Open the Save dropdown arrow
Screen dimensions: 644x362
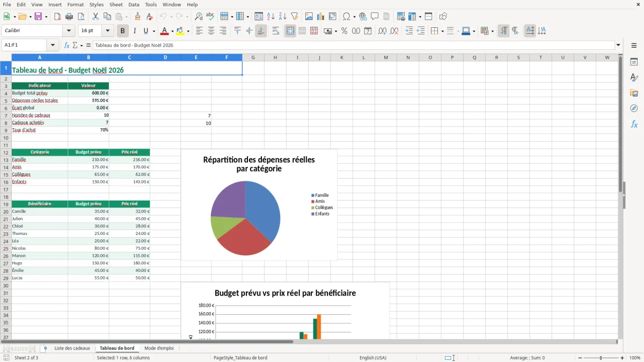pos(46,17)
